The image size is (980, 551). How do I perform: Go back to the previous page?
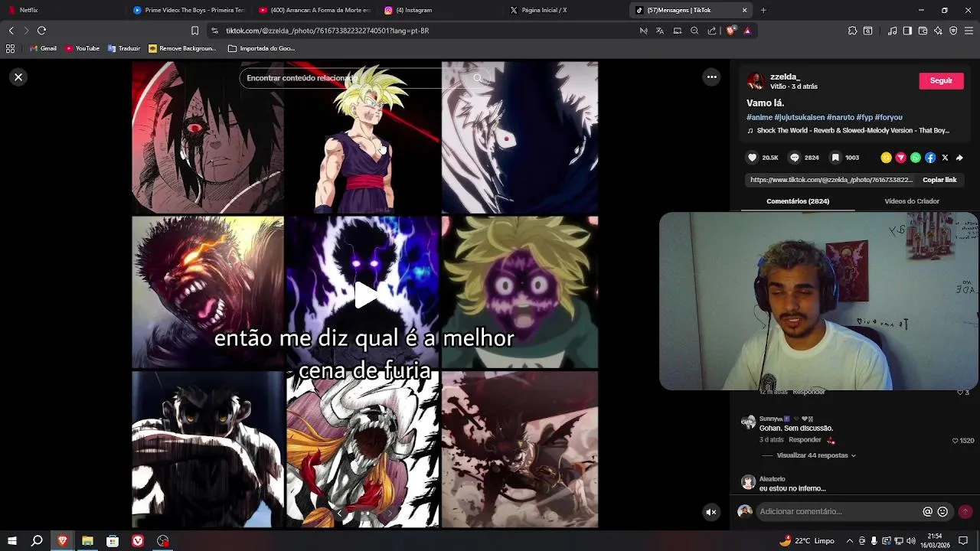tap(11, 31)
